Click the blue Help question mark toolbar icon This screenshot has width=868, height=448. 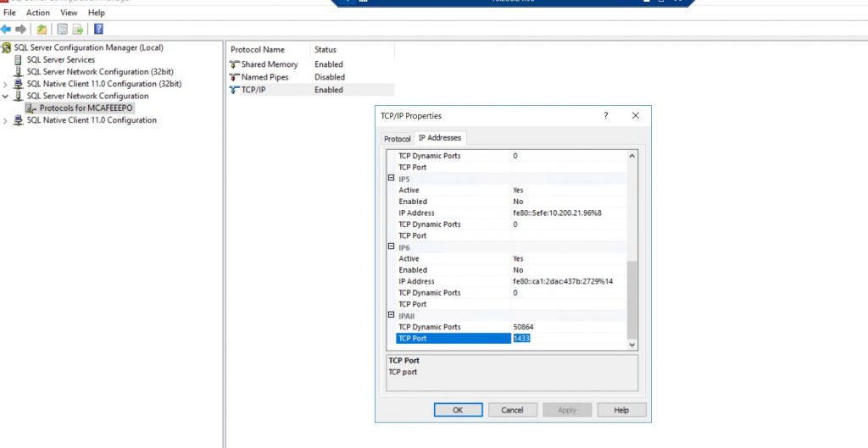[x=98, y=30]
